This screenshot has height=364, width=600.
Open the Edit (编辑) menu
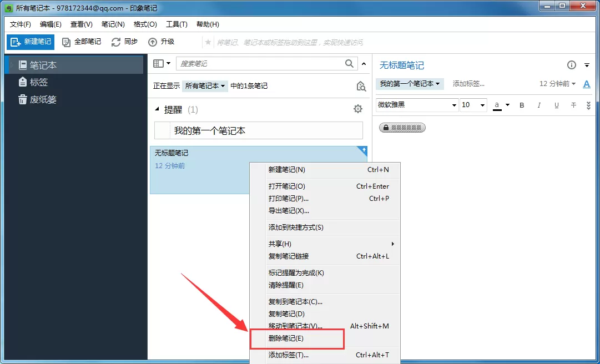51,24
